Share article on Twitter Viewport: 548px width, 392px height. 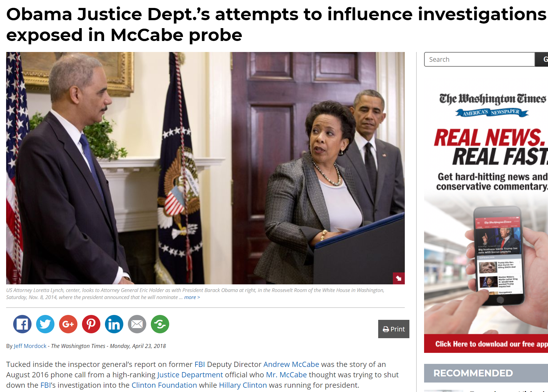coord(45,324)
